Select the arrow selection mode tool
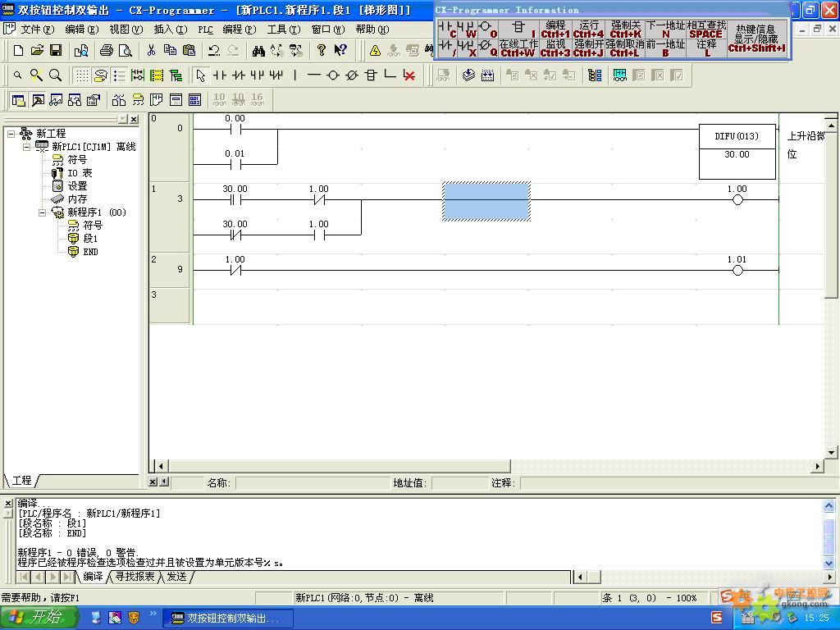This screenshot has height=630, width=840. pyautogui.click(x=200, y=75)
